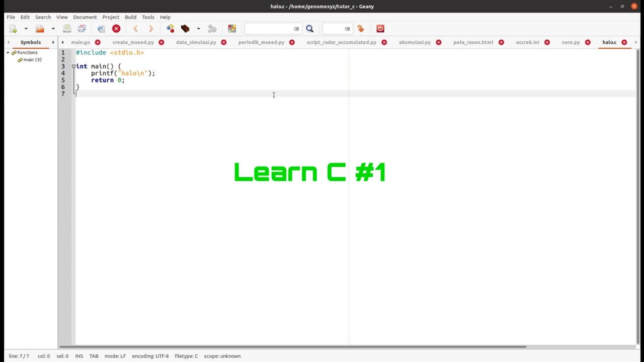This screenshot has width=644, height=362.
Task: Navigate forward one location arrow
Action: 150,29
